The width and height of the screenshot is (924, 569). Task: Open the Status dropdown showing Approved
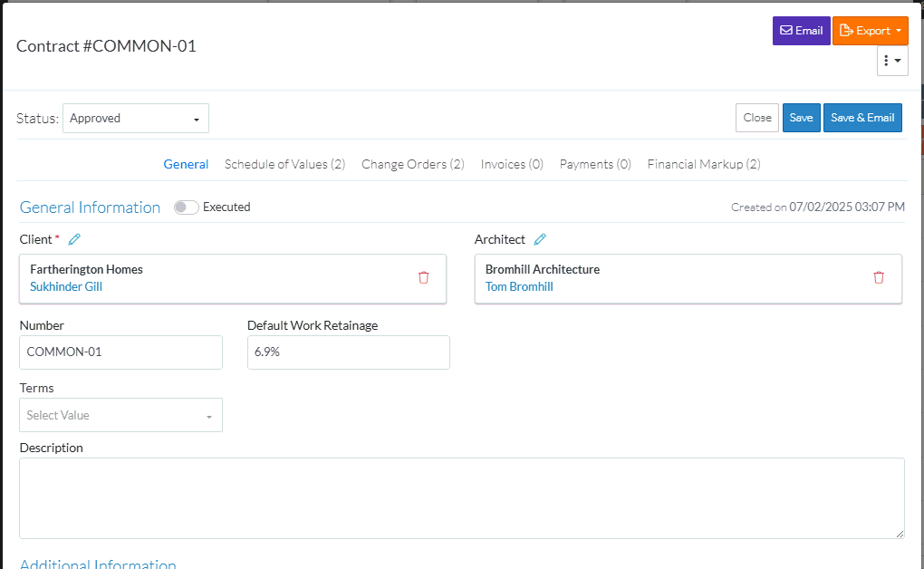(136, 119)
